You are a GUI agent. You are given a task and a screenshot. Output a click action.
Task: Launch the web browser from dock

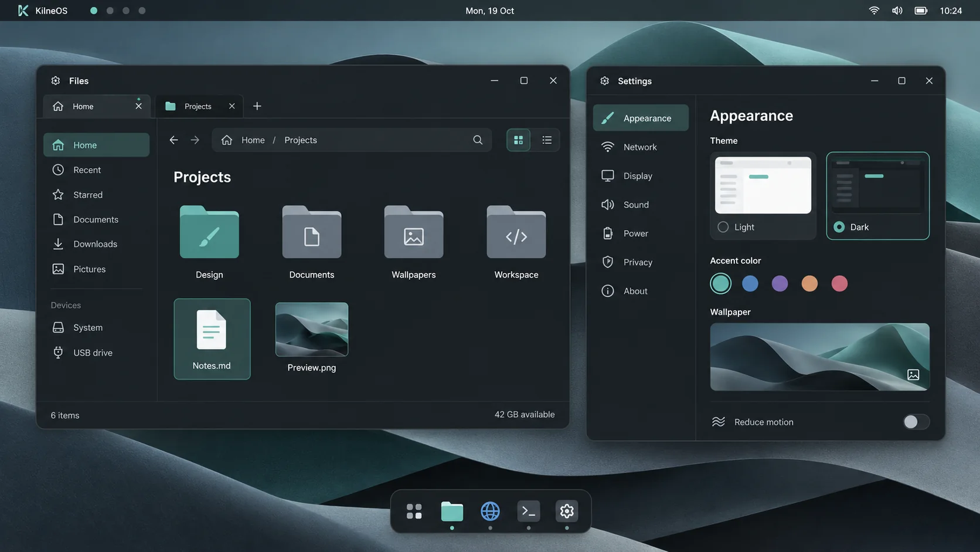[x=490, y=511]
